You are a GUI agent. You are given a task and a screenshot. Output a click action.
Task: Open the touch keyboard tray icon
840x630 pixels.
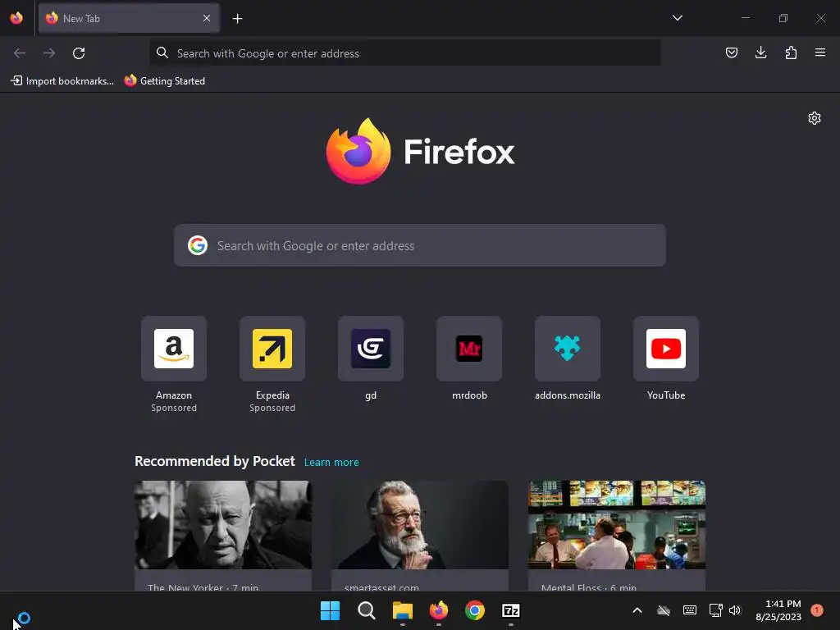coord(690,610)
